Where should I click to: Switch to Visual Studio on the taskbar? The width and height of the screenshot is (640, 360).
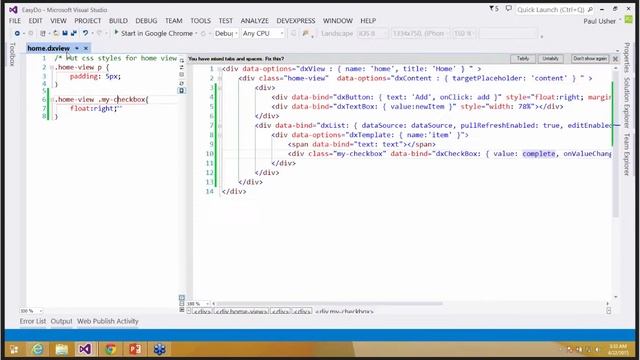click(85, 349)
